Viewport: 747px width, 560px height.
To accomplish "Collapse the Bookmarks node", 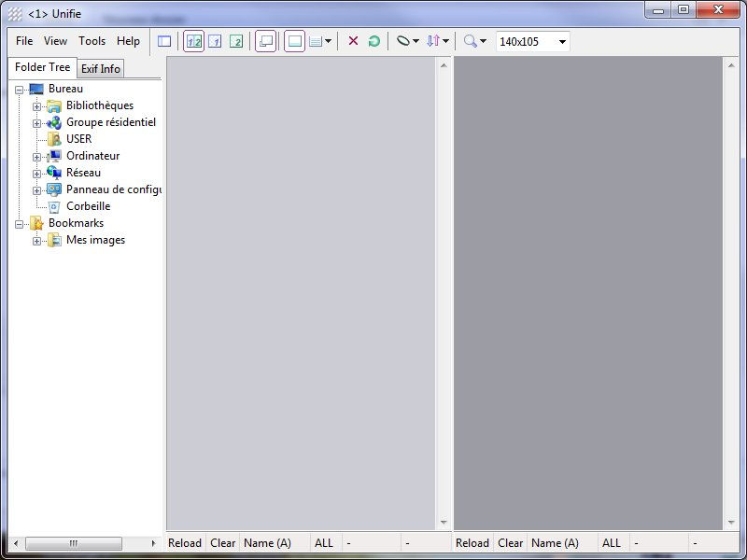I will [19, 224].
